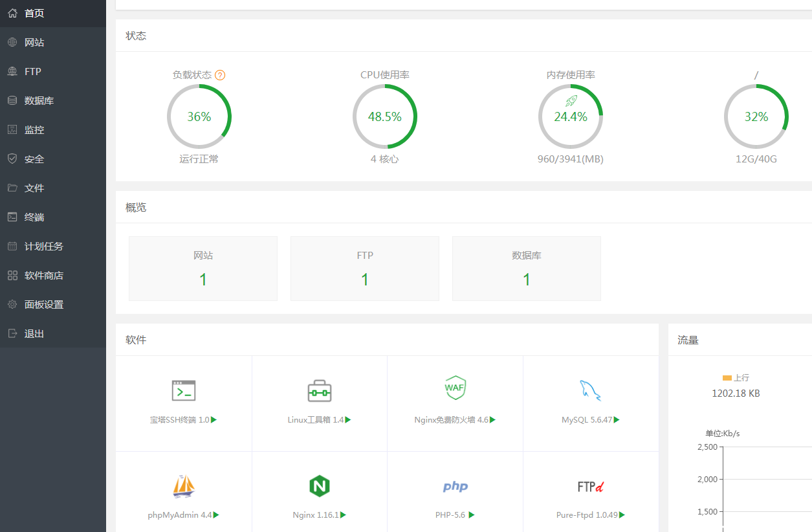This screenshot has width=812, height=532.
Task: Click the FTP overview count card
Action: (365, 269)
